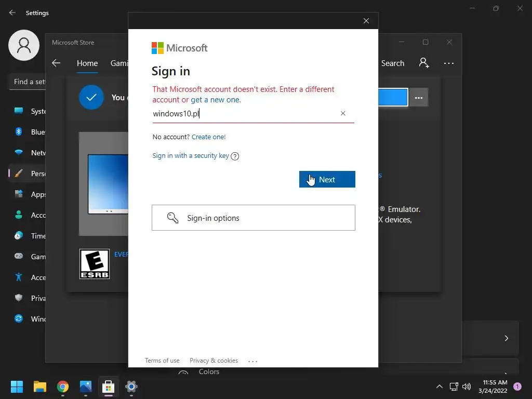This screenshot has height=399, width=532.
Task: Open the taskbar clock and date
Action: click(493, 387)
